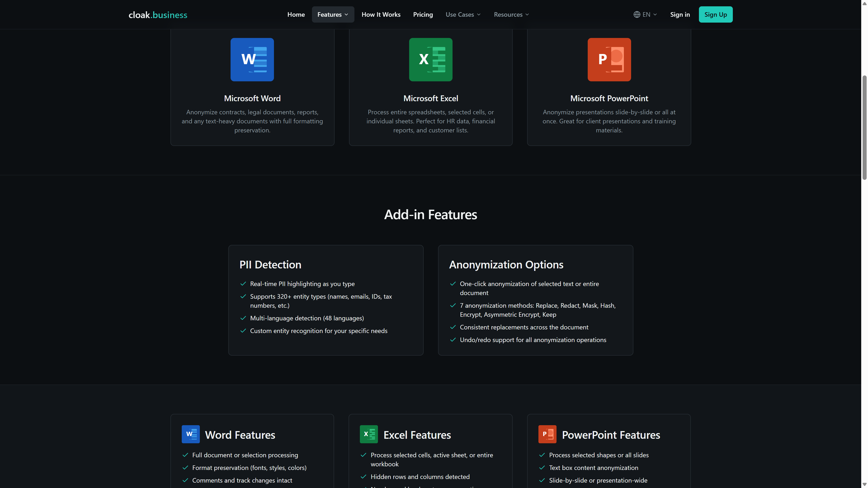Select the Microsoft PowerPoint card title
868x488 pixels.
(x=609, y=98)
